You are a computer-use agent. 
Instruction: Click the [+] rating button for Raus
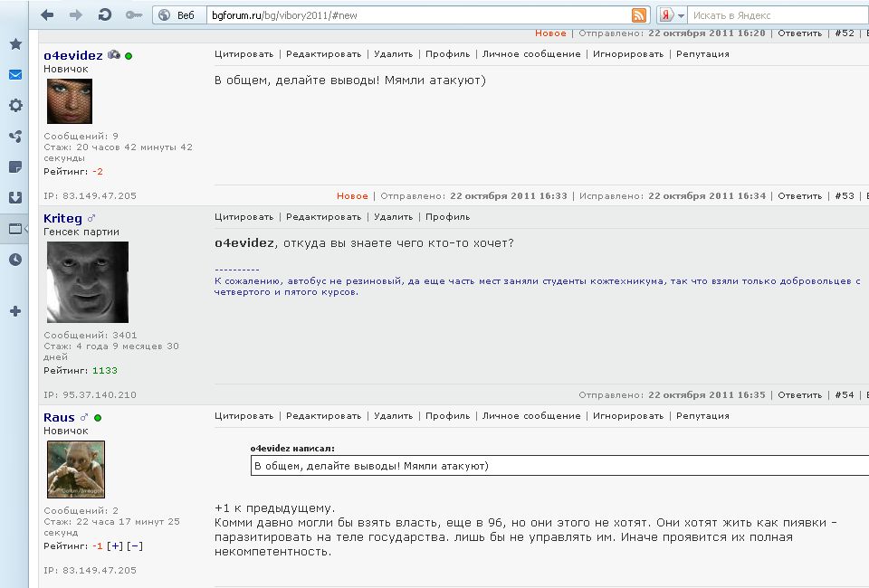point(115,545)
